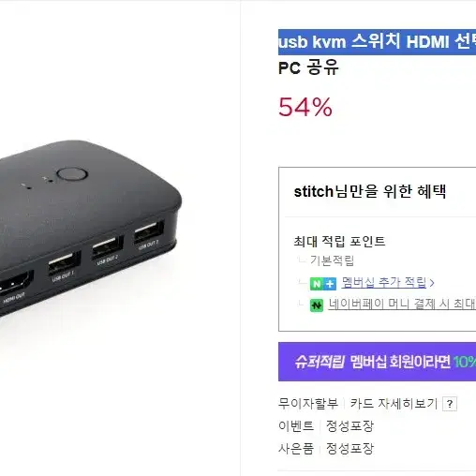Click the N+ membership badge icon
Image resolution: width=476 pixels, height=476 pixels.
tap(323, 284)
